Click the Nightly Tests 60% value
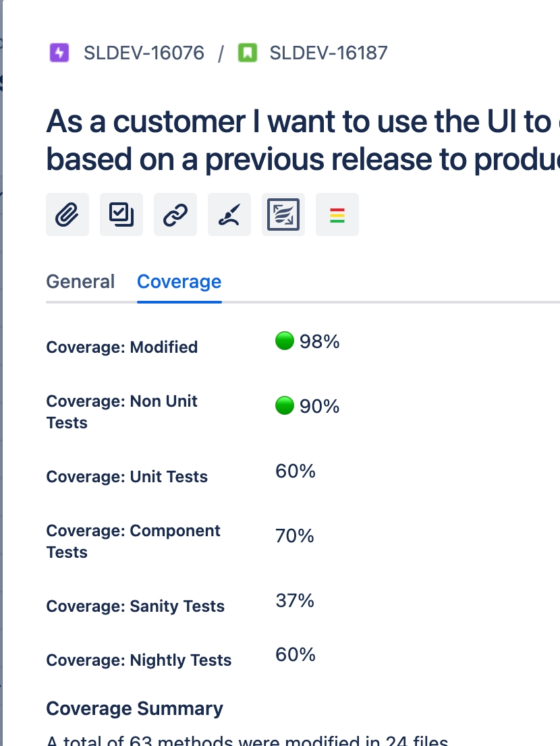 [x=296, y=654]
